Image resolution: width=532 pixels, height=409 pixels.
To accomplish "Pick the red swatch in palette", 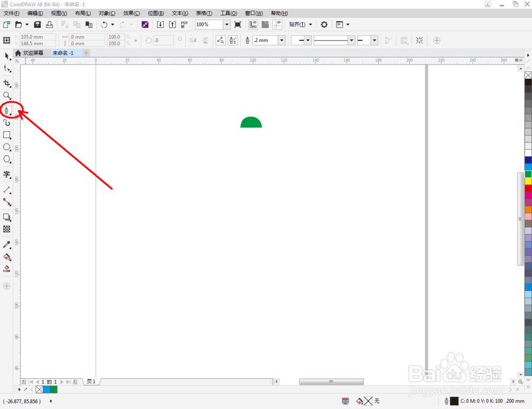I will pos(528,188).
